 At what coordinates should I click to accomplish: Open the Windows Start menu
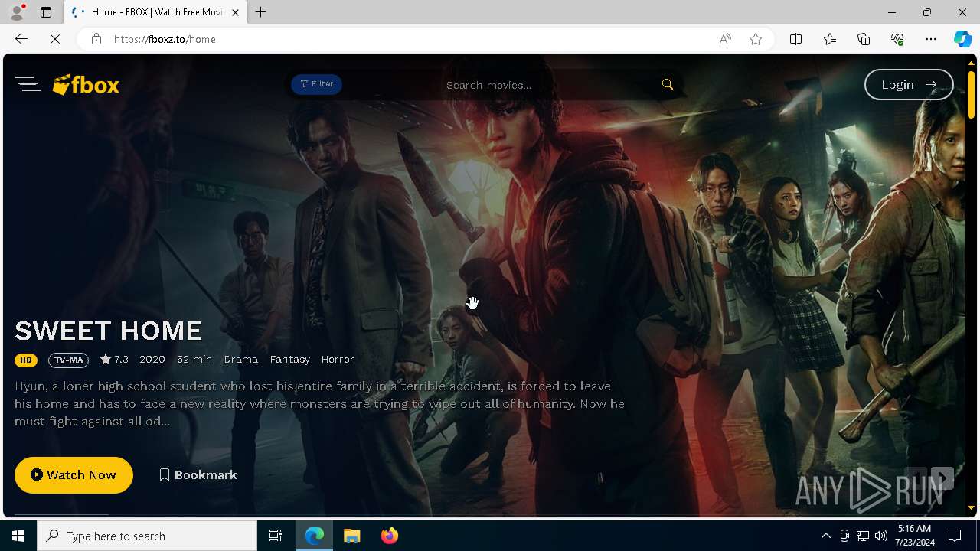18,536
